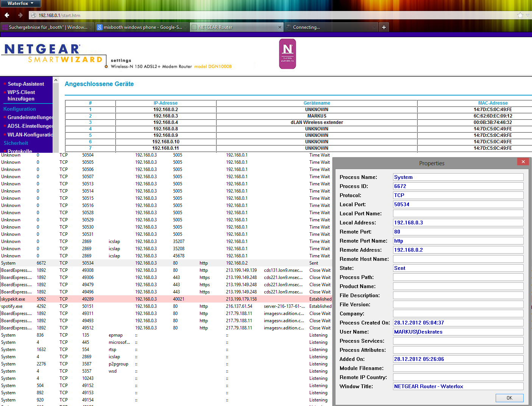The image size is (532, 406).
Task: Confirm the Properties dialog with OK
Action: (509, 398)
